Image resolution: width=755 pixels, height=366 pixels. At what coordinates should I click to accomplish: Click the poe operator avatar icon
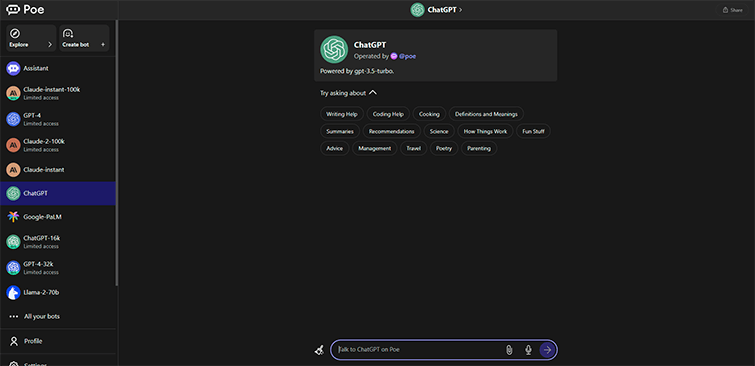click(x=394, y=56)
